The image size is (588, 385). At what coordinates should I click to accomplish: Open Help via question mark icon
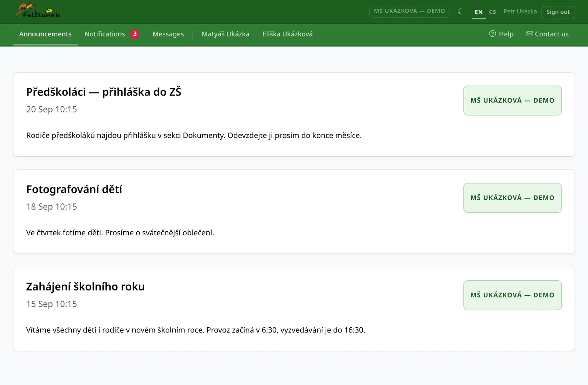pos(492,34)
